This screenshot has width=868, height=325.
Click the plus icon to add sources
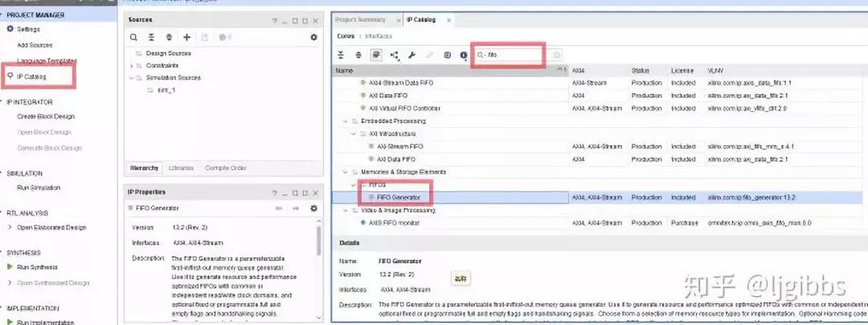(186, 37)
